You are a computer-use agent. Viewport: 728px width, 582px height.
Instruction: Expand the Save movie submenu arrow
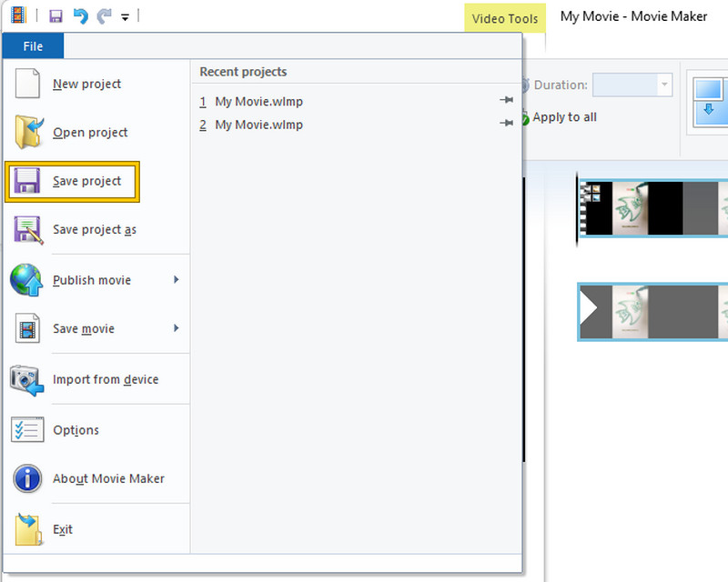(x=176, y=328)
